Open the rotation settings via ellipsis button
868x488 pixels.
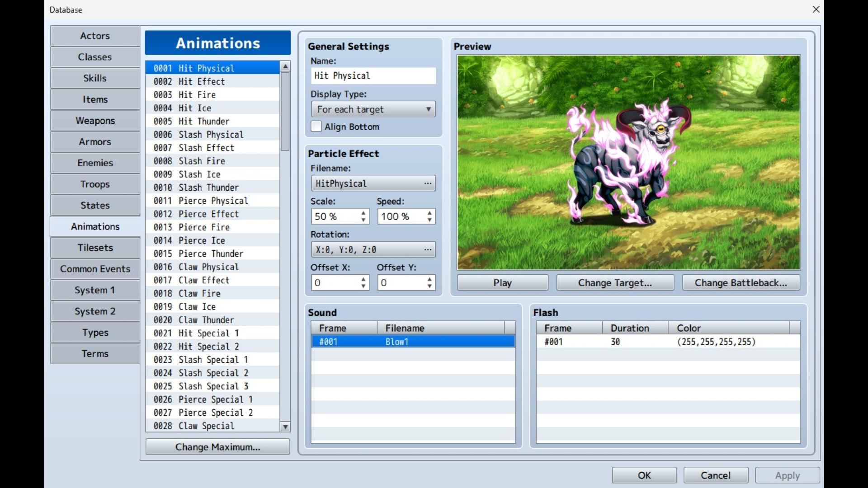click(427, 249)
